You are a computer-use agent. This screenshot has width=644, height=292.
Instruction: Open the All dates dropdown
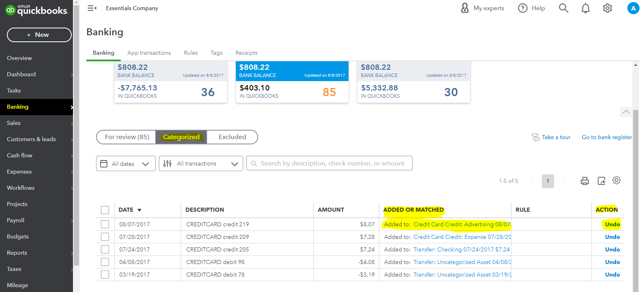click(x=126, y=163)
